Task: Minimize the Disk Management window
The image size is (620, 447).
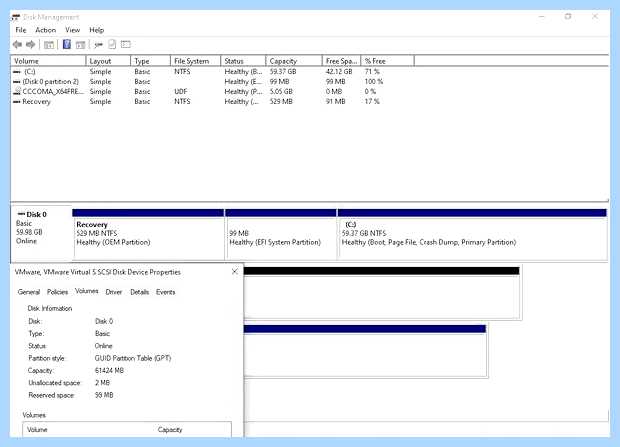Action: [542, 17]
